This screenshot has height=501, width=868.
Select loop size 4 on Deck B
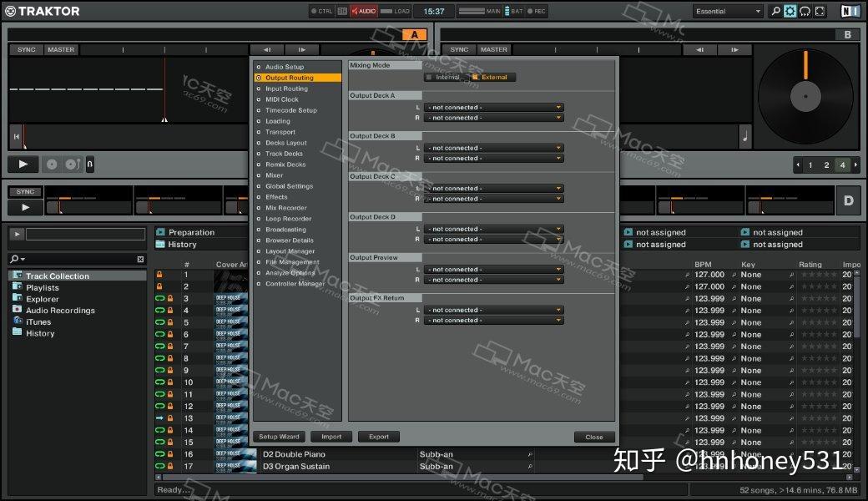[842, 165]
